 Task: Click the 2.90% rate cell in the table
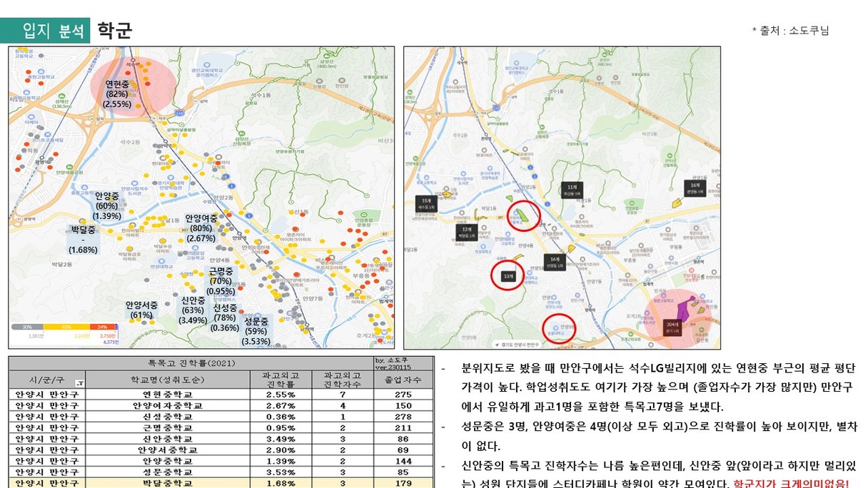pos(280,450)
